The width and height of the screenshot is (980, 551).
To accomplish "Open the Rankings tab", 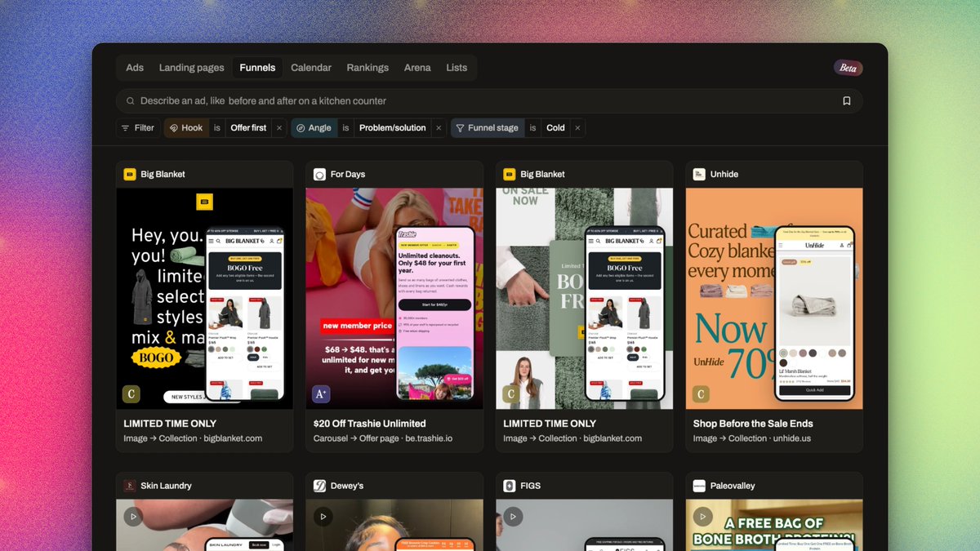I will click(x=367, y=68).
